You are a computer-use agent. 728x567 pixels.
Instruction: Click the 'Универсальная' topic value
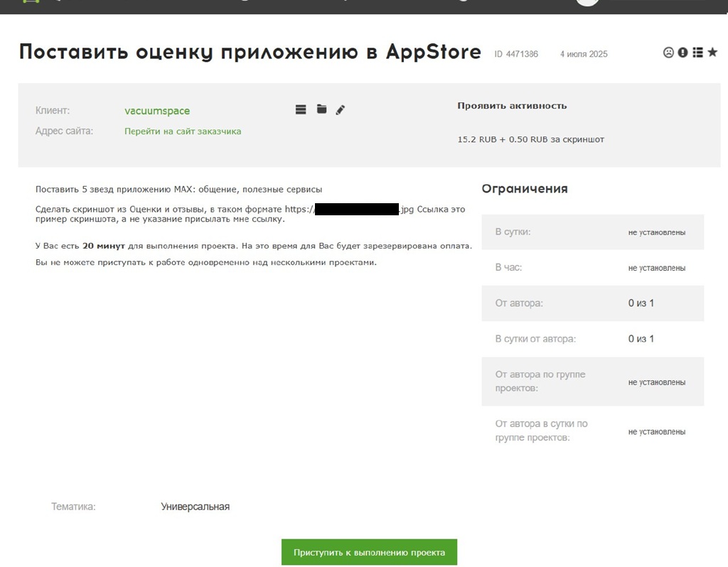195,507
